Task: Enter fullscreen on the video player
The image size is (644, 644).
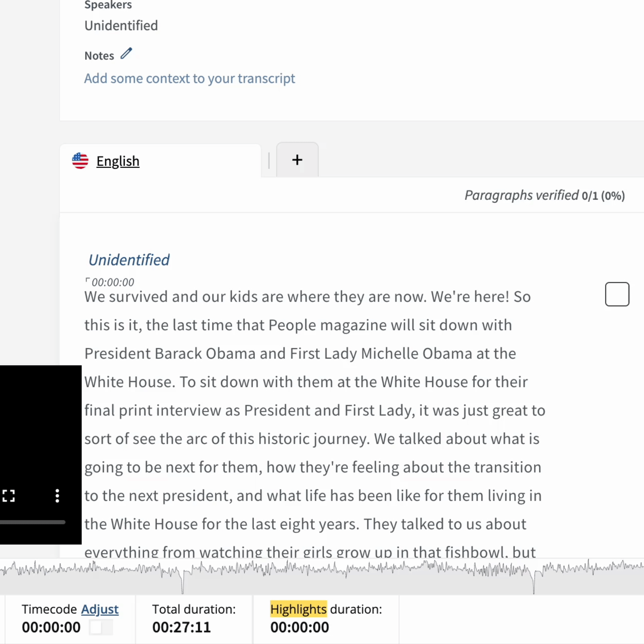Action: point(9,495)
